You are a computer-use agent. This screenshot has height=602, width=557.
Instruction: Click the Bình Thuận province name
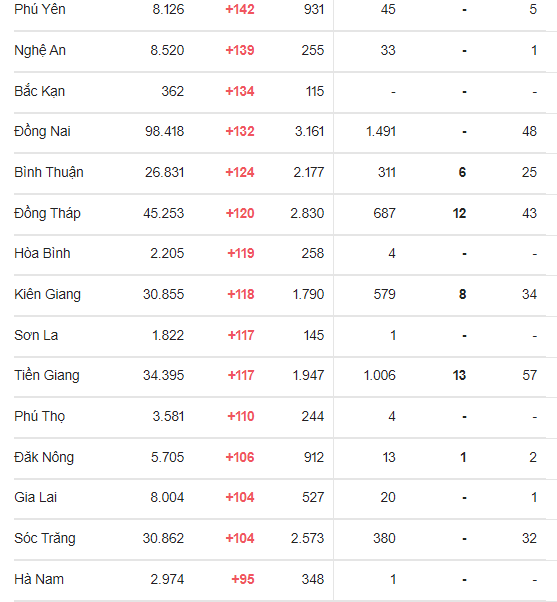point(49,172)
